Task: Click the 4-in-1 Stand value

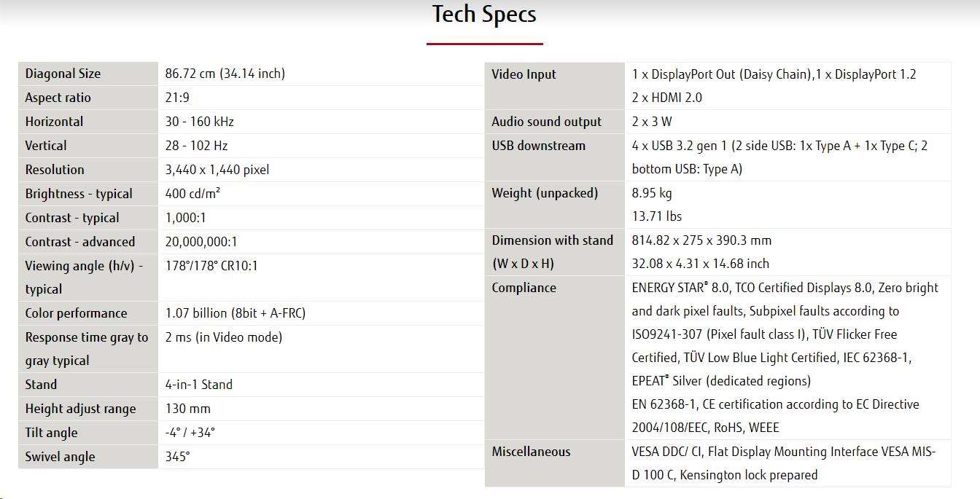Action: click(199, 385)
